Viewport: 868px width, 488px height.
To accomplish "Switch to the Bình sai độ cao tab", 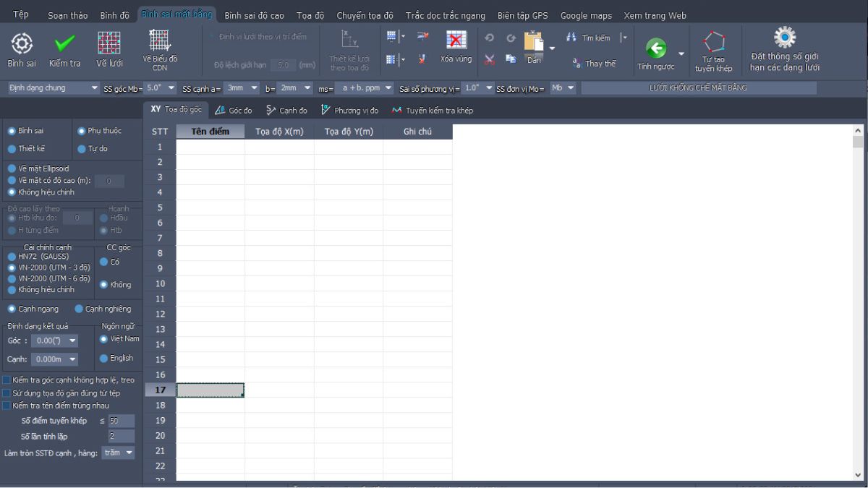I will coord(254,15).
